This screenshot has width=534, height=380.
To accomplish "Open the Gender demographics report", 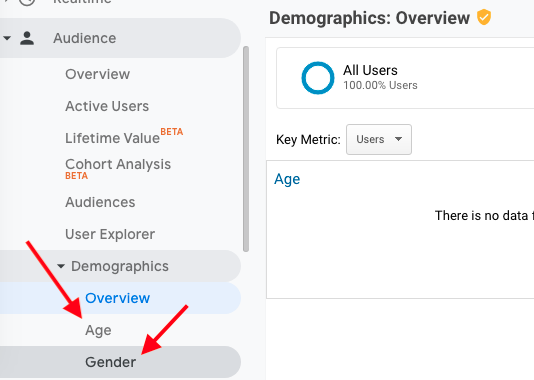I will coord(110,362).
